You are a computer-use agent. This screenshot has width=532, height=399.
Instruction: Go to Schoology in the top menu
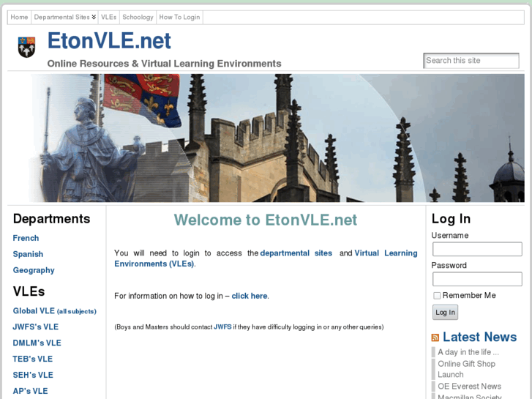pos(138,18)
